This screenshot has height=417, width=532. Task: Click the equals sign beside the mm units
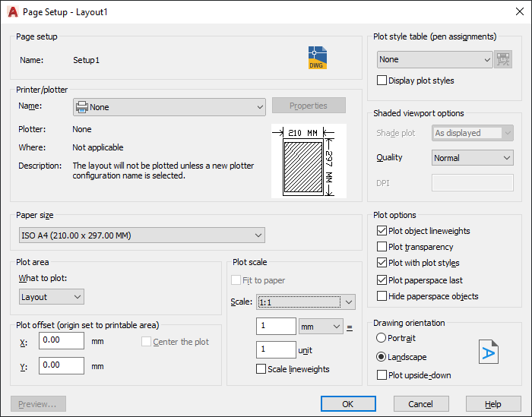click(x=350, y=328)
